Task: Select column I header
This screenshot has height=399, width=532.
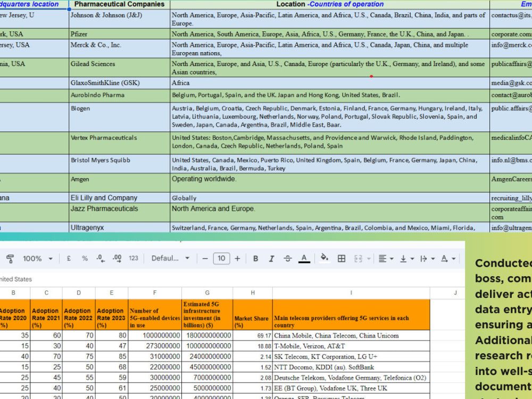Action: pyautogui.click(x=351, y=293)
